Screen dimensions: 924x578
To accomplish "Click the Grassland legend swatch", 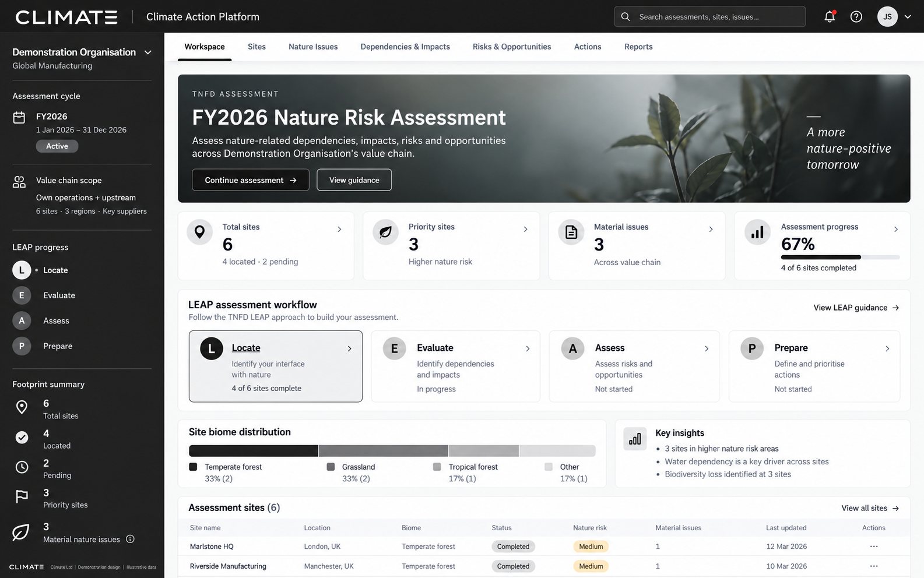I will (331, 467).
